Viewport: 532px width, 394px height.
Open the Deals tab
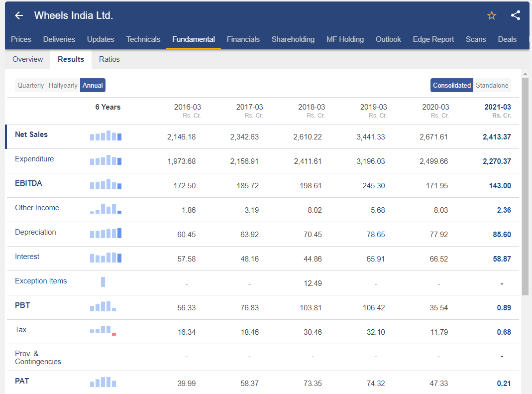(x=507, y=39)
